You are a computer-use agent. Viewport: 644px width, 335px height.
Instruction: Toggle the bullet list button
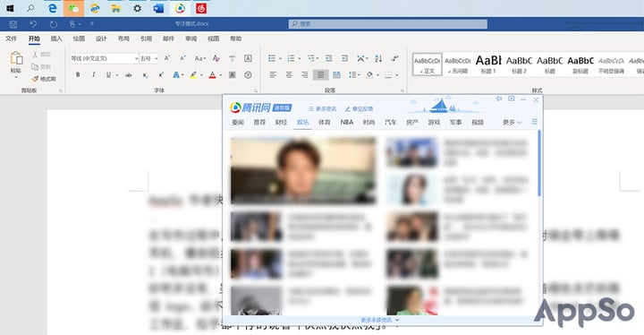click(x=272, y=58)
